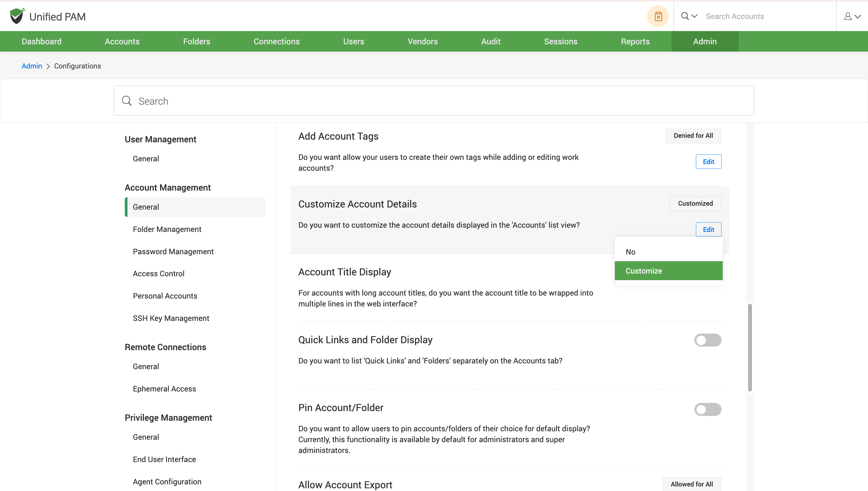
Task: Click Edit for Add Account Tags
Action: (x=708, y=162)
